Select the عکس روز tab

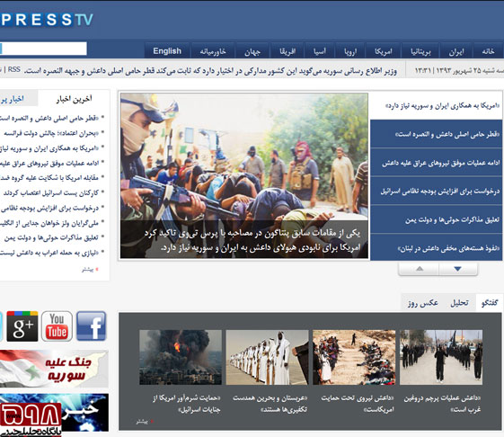point(422,302)
